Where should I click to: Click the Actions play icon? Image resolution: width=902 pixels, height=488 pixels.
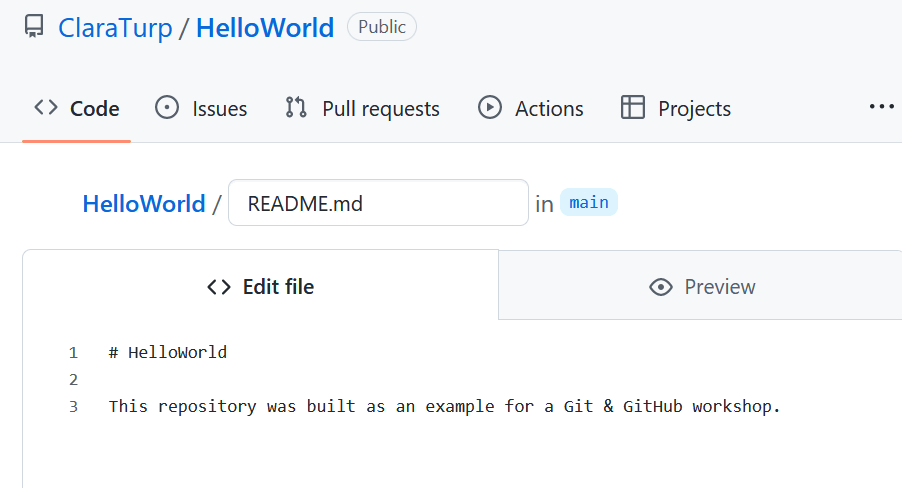coord(490,108)
